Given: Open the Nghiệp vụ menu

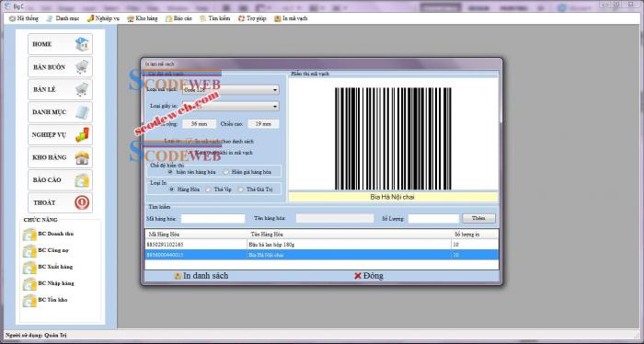Looking at the screenshot, I should [103, 18].
